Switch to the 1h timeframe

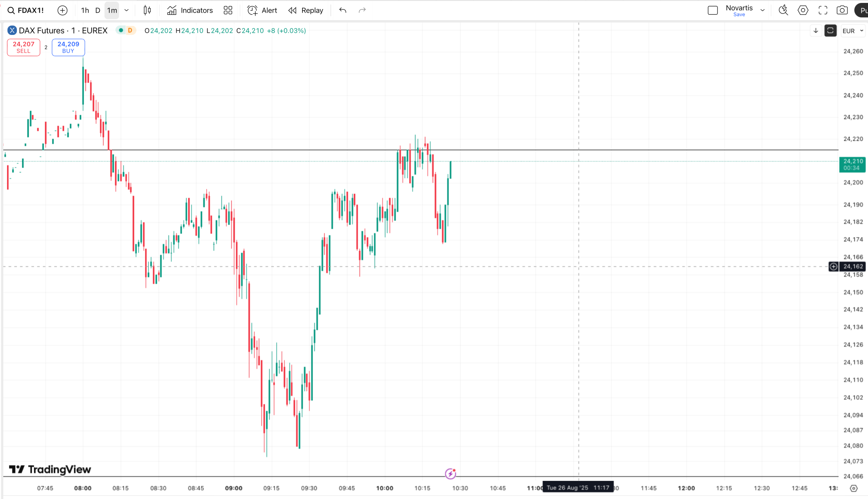pos(85,10)
